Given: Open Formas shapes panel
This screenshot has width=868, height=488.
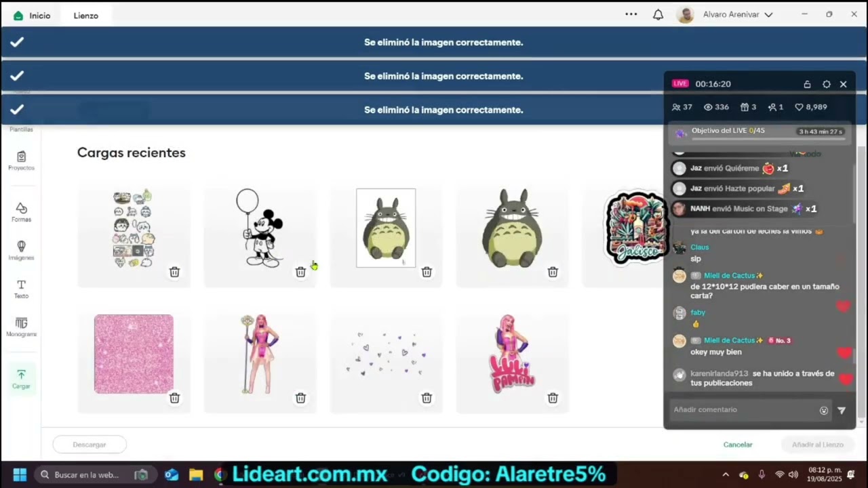Looking at the screenshot, I should click(21, 213).
